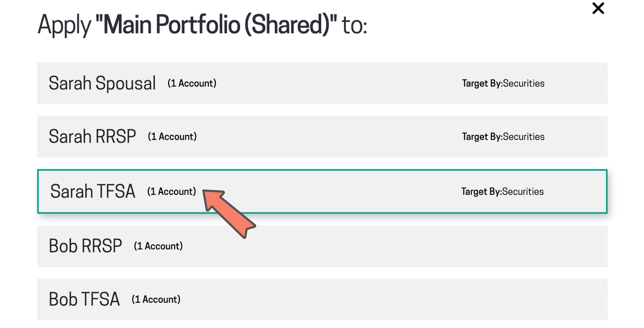
Task: Click Target By label in Sarah RRSP row
Action: pos(482,137)
